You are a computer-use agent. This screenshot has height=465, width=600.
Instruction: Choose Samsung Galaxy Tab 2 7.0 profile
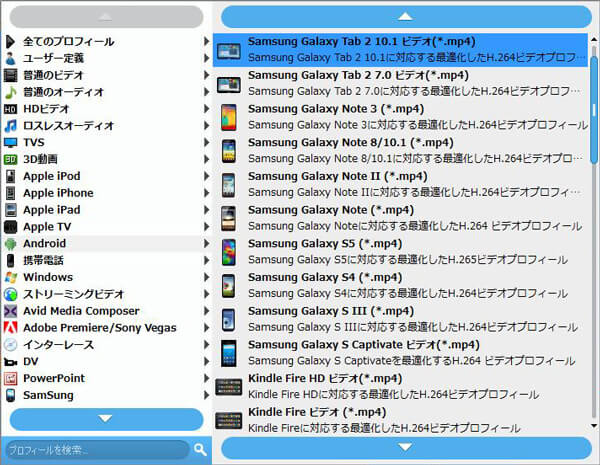tap(400, 84)
